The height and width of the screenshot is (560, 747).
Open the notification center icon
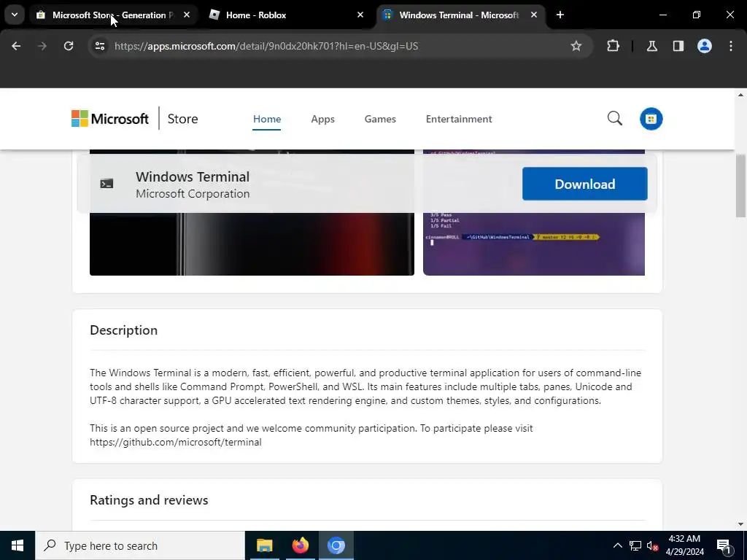[x=724, y=545]
